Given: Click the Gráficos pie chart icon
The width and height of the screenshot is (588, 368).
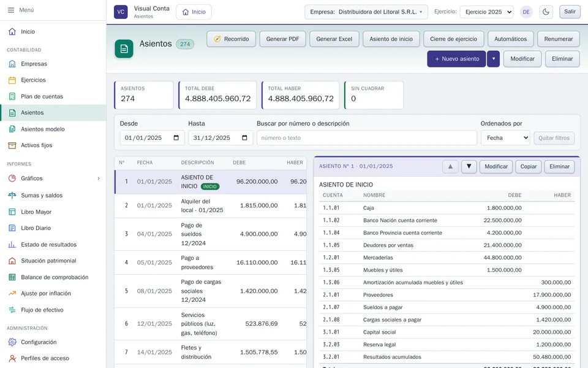Looking at the screenshot, I should (12, 178).
